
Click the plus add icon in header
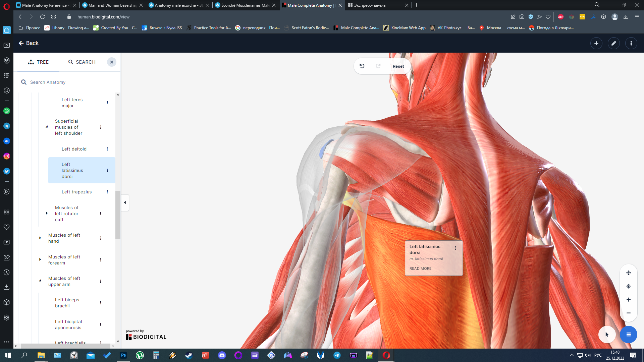(596, 43)
